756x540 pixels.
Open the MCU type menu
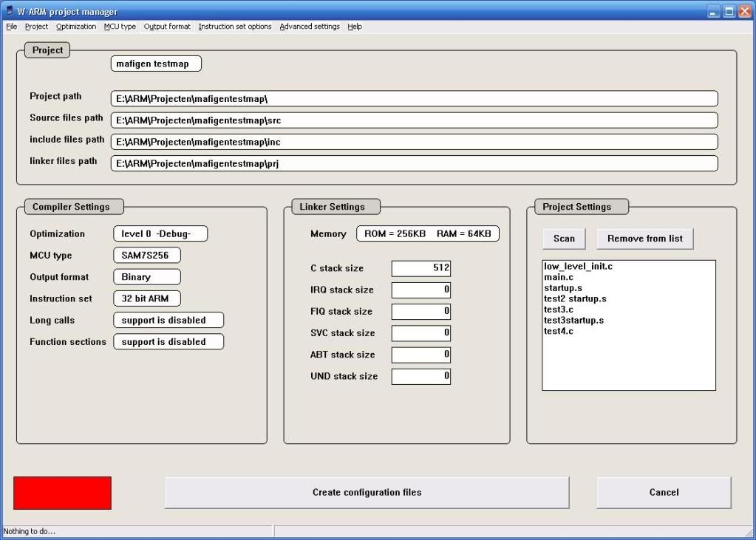(120, 27)
